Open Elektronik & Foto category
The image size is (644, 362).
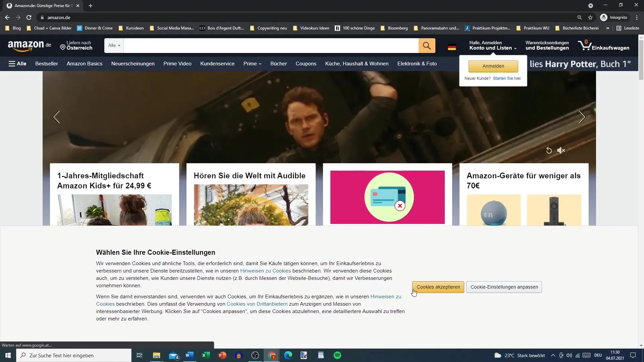pyautogui.click(x=417, y=64)
